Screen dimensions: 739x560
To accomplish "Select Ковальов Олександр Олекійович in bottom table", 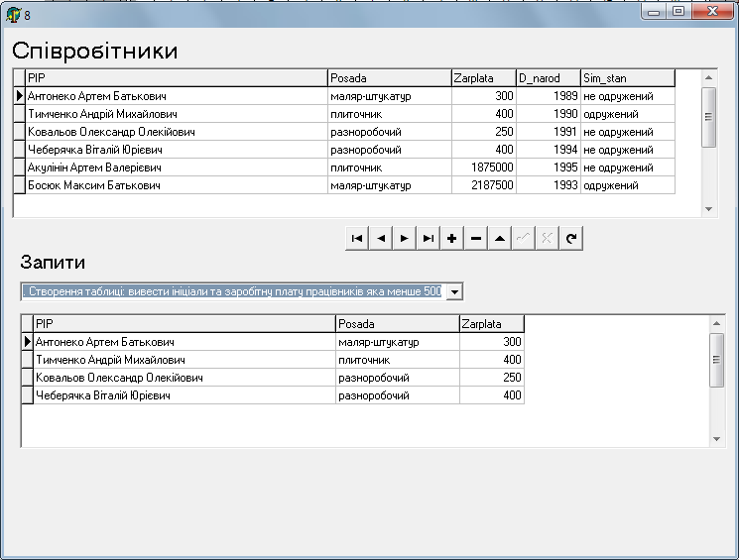I will (185, 378).
